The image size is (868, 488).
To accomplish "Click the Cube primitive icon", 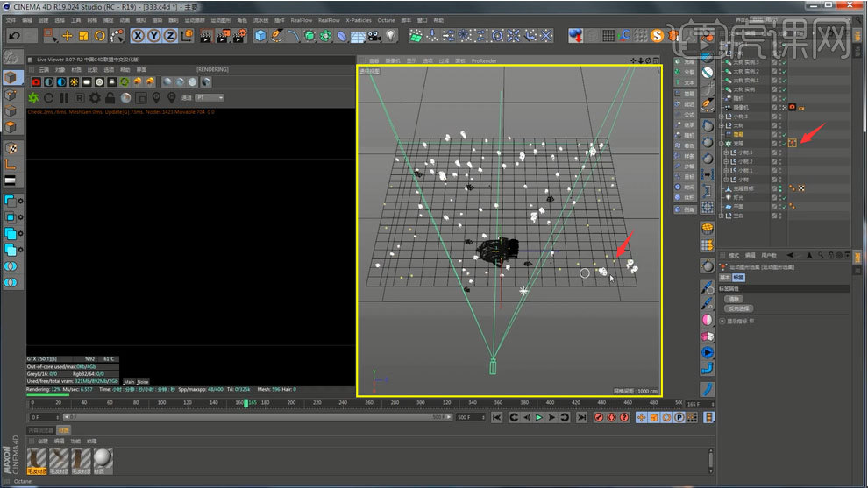I will [260, 36].
